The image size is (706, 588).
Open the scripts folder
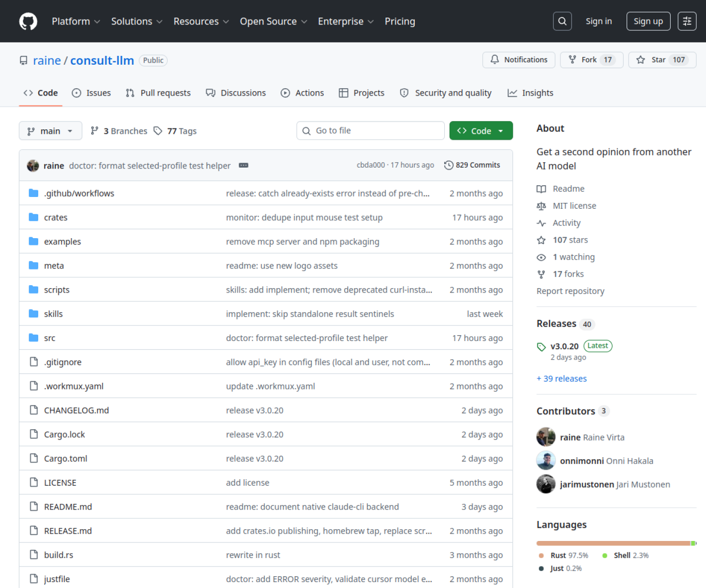coord(57,290)
